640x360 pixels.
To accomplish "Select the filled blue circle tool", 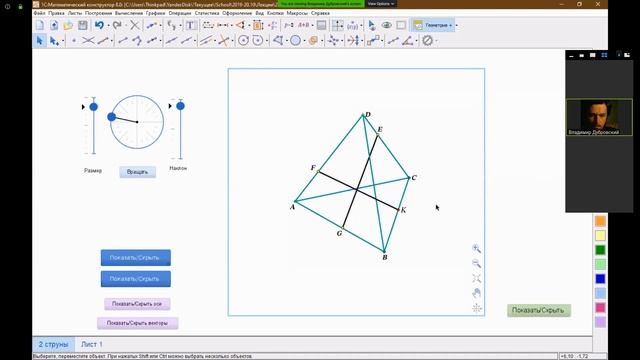I will pos(296,40).
